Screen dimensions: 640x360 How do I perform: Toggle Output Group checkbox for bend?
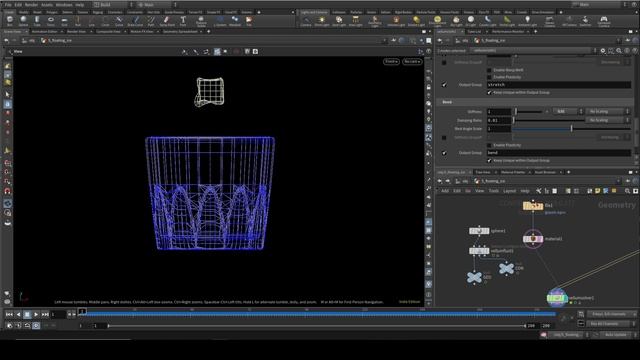tap(444, 153)
